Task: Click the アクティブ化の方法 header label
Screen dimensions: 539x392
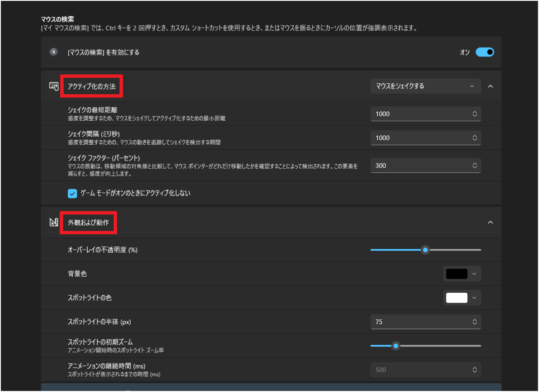Action: [x=91, y=86]
